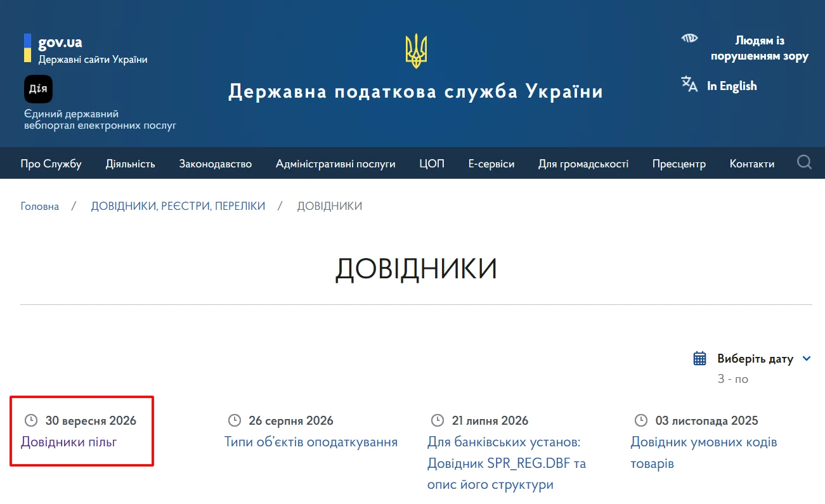Open site search magnifier icon
This screenshot has width=825, height=504.
[x=805, y=163]
